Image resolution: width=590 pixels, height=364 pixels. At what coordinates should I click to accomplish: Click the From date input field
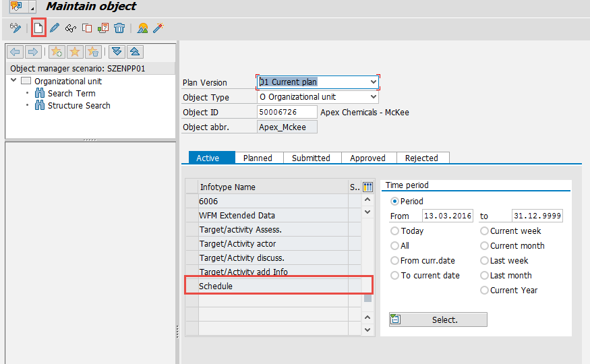pyautogui.click(x=447, y=216)
